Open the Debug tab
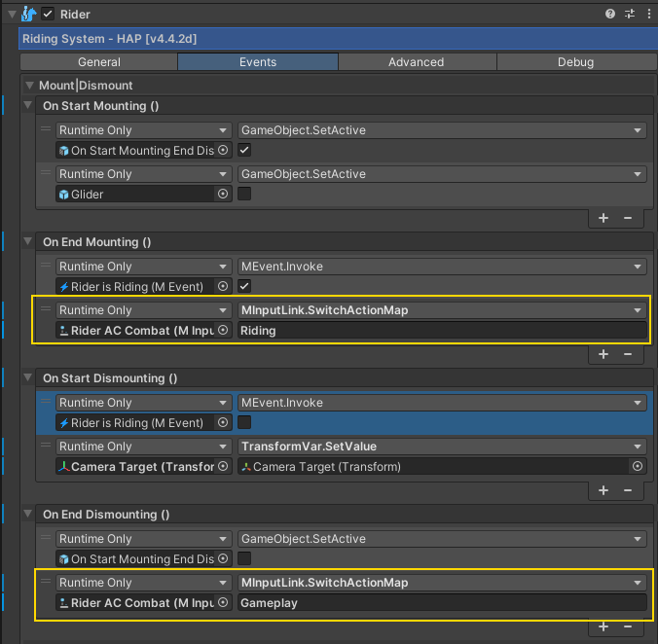658x644 pixels. point(574,62)
